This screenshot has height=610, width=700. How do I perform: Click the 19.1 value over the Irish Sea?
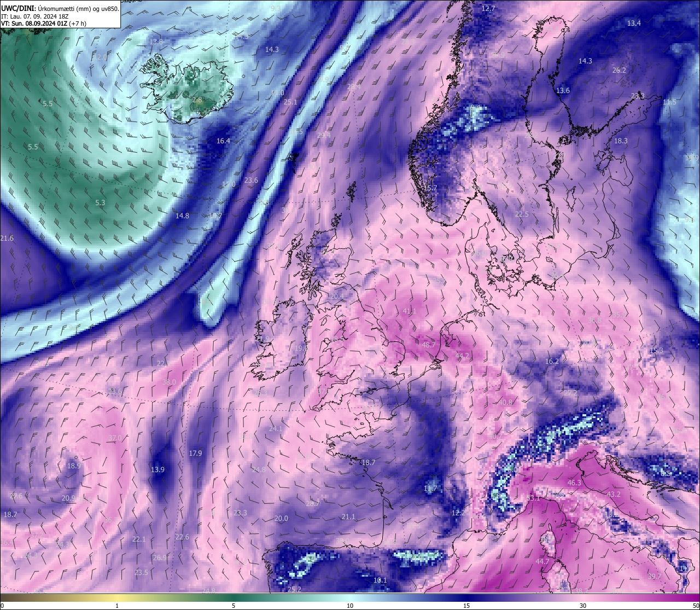click(x=301, y=348)
